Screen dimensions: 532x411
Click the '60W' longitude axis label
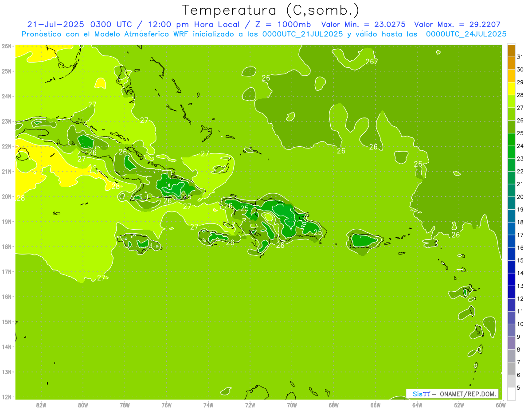click(x=501, y=405)
